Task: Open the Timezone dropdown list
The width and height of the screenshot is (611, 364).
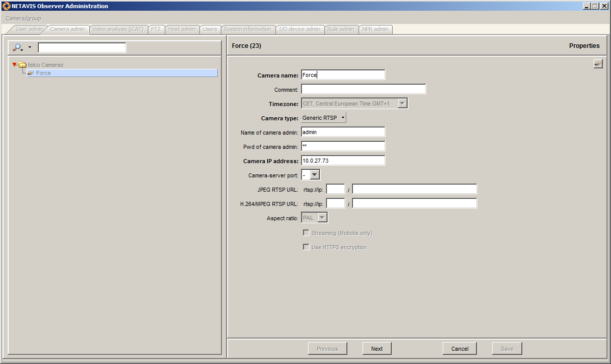Action: pyautogui.click(x=402, y=103)
